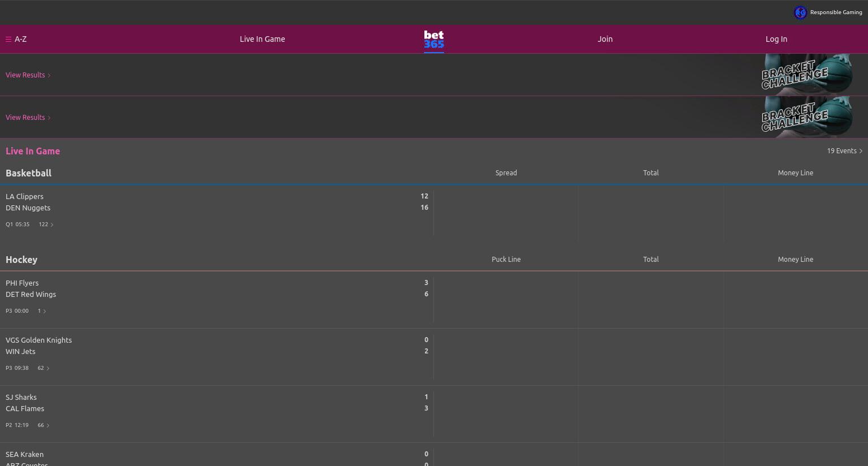Screen dimensions: 868x466
Task: Click the bet365 logo
Action: click(434, 40)
